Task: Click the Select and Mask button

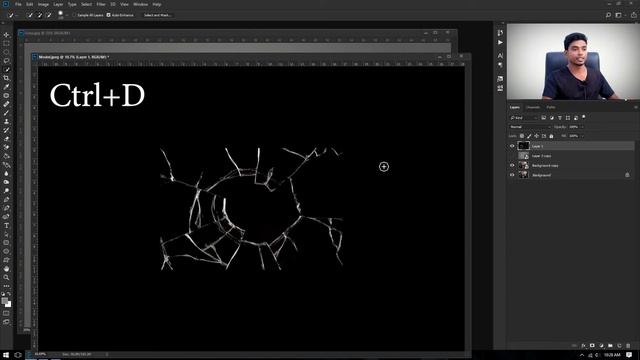Action: pyautogui.click(x=158, y=15)
